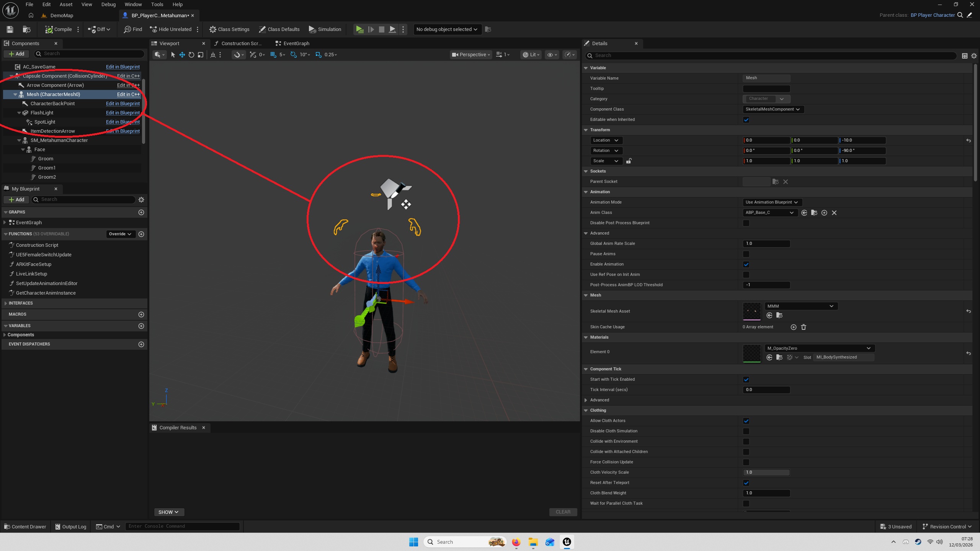
Task: Clear Anim Class with X icon
Action: 834,213
